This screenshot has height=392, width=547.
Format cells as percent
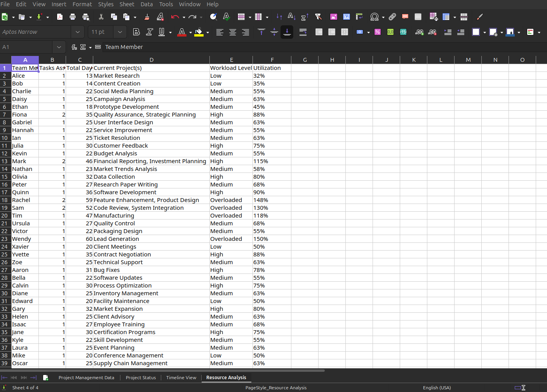377,32
